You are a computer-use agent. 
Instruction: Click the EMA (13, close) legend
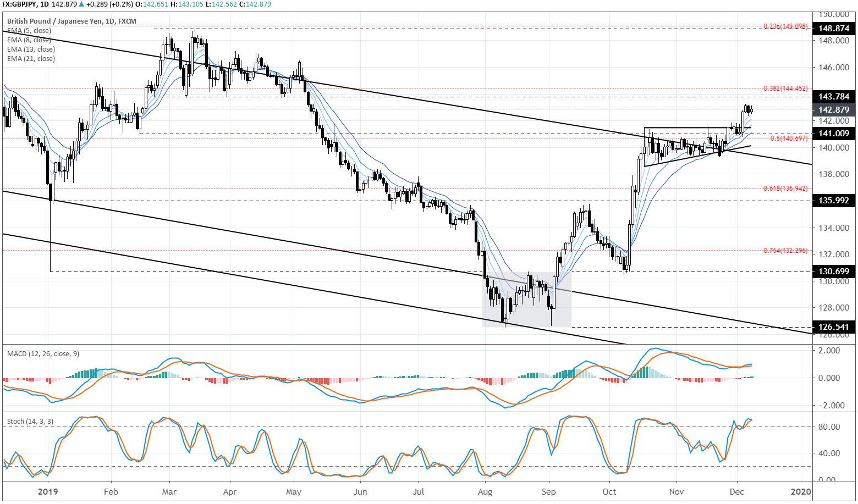point(31,49)
